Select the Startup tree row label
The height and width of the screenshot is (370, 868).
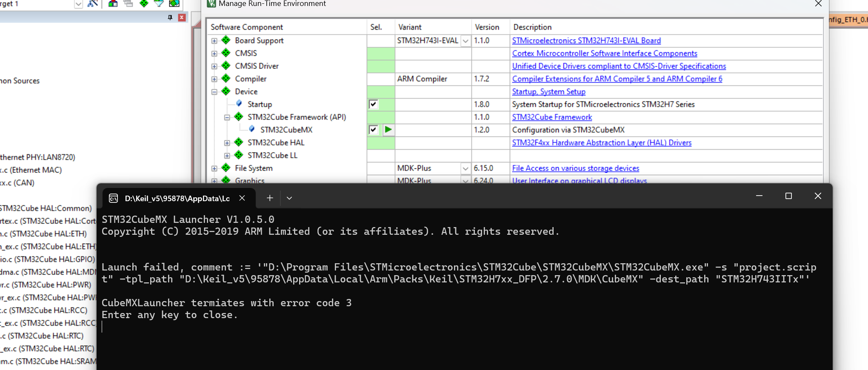coord(260,104)
